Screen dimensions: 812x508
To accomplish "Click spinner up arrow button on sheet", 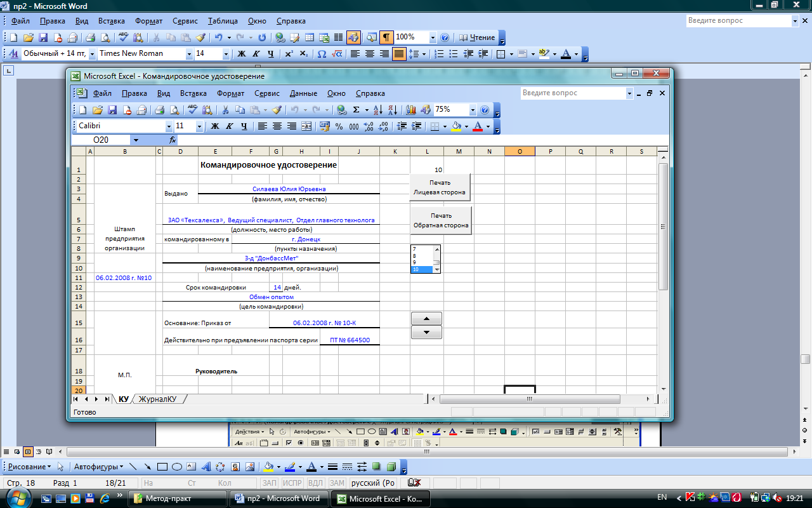I will 426,318.
